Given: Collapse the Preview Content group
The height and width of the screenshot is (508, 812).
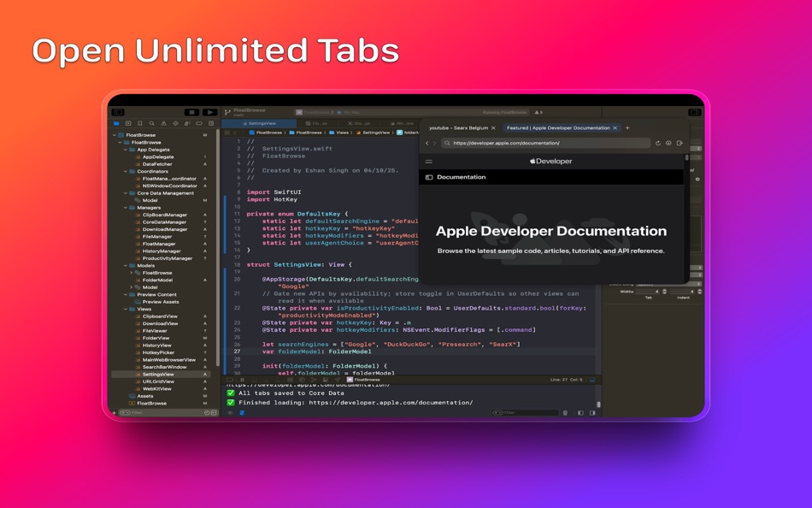Looking at the screenshot, I should tap(126, 294).
